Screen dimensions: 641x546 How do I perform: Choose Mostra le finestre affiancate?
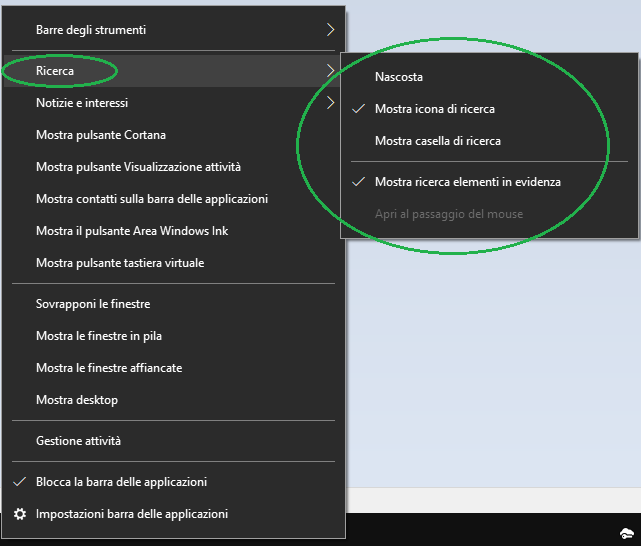[x=174, y=368]
